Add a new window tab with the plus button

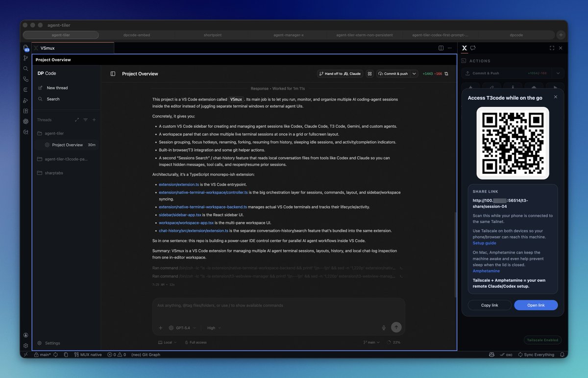561,35
